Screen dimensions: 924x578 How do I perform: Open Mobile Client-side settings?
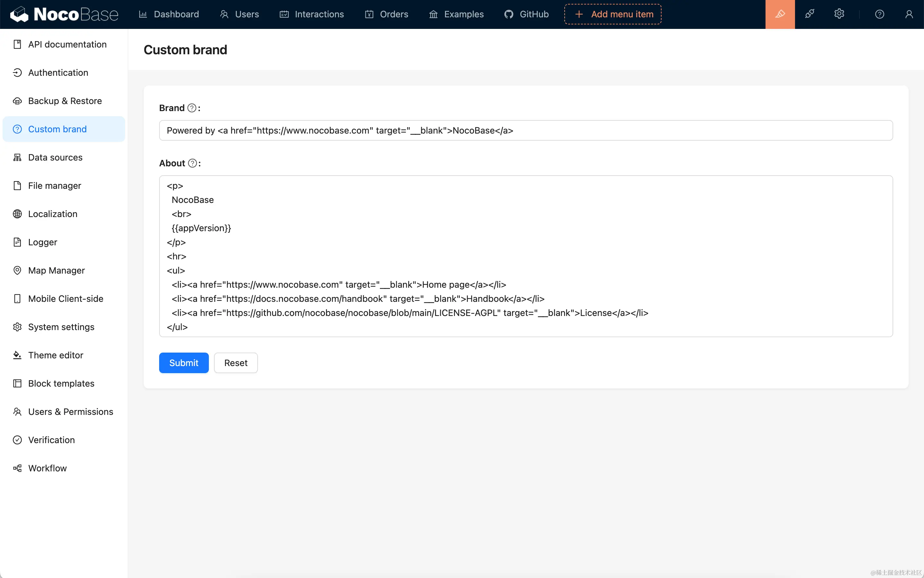click(x=64, y=299)
